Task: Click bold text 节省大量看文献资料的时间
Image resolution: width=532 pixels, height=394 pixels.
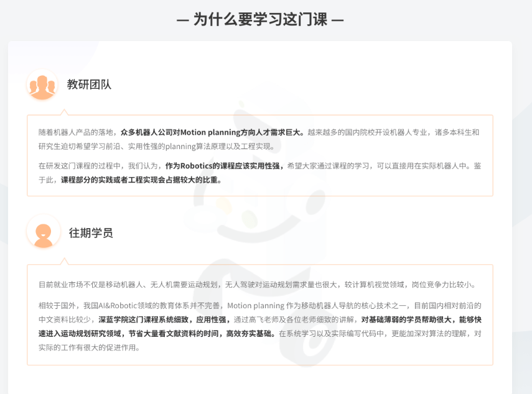Action: click(173, 334)
